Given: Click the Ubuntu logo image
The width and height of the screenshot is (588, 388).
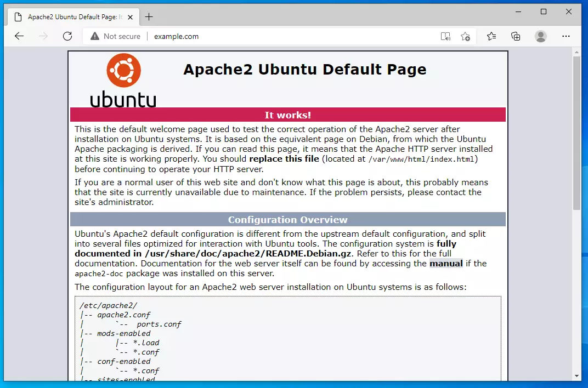Looking at the screenshot, I should [x=123, y=81].
